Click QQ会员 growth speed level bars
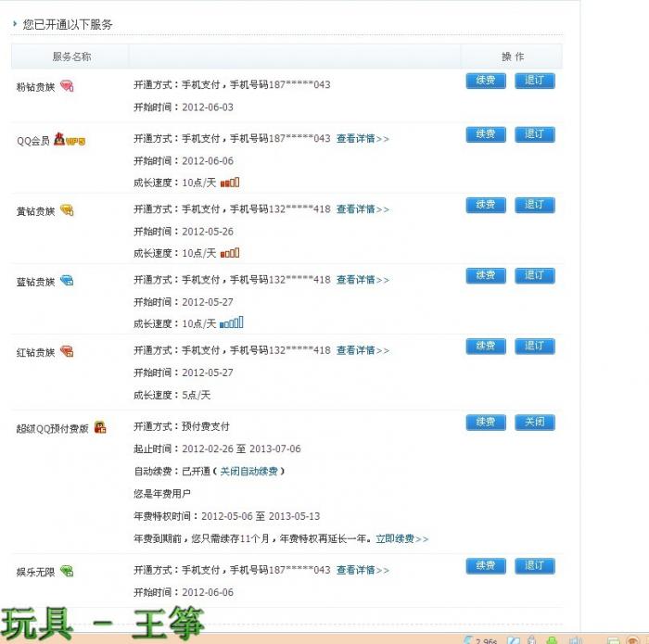 click(x=230, y=182)
